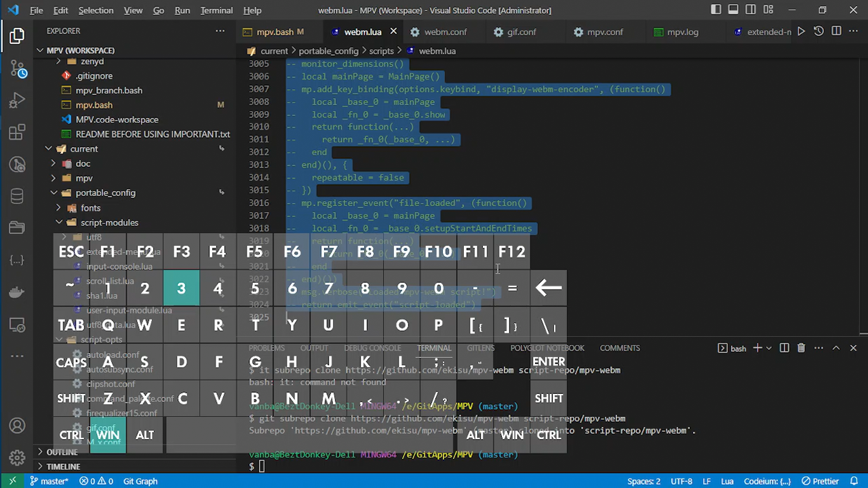Viewport: 868px width, 488px height.
Task: Kill the terminal with trash icon
Action: click(801, 348)
